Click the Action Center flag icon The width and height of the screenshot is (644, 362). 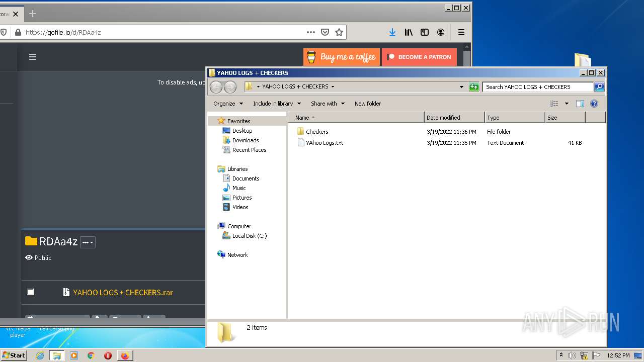pos(596,355)
